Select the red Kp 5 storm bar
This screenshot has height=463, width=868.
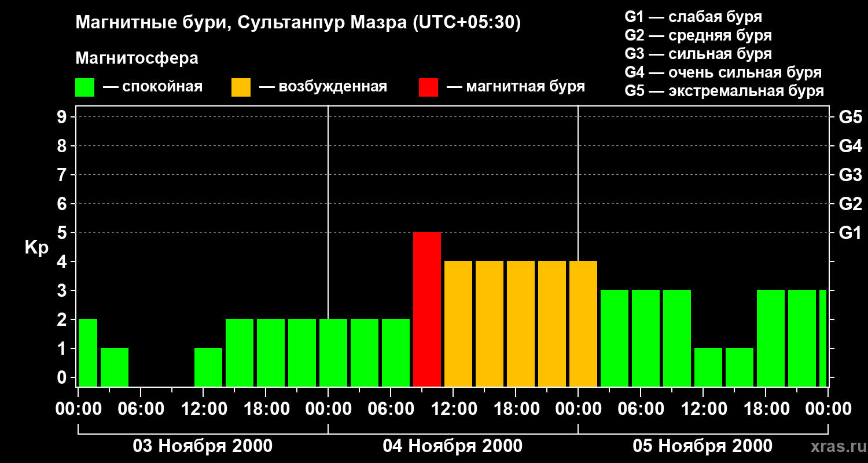[x=427, y=310]
